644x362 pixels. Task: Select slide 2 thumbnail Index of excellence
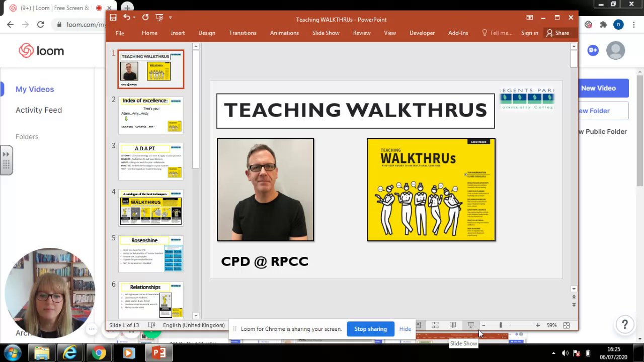(151, 115)
